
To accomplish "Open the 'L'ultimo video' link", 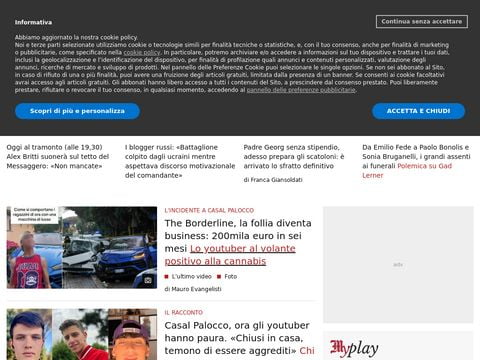I will pos(191,276).
